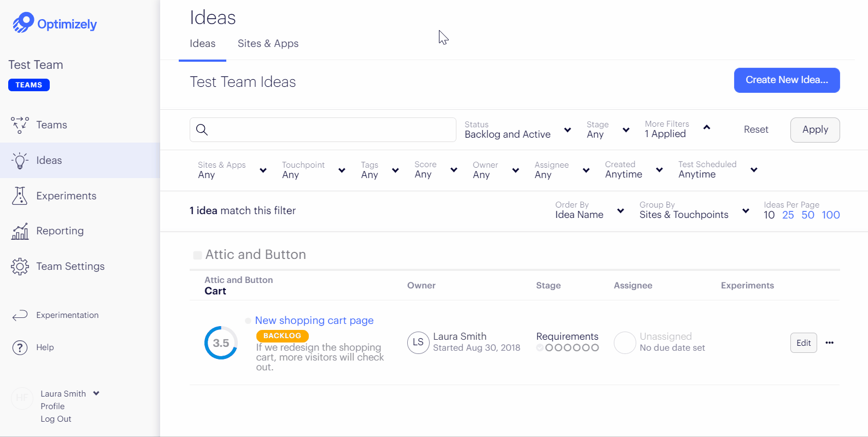Toggle the first Requirements stage circle
The image size is (868, 437).
540,347
